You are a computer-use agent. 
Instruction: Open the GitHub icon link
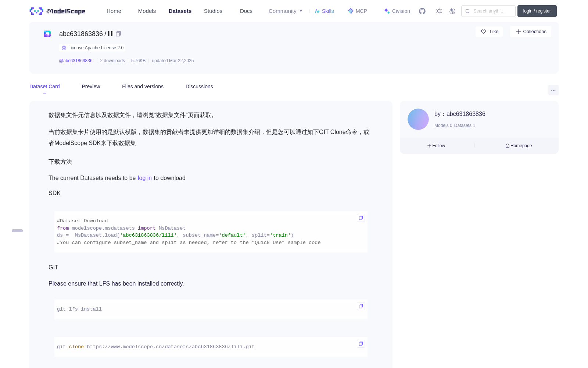pos(422,11)
